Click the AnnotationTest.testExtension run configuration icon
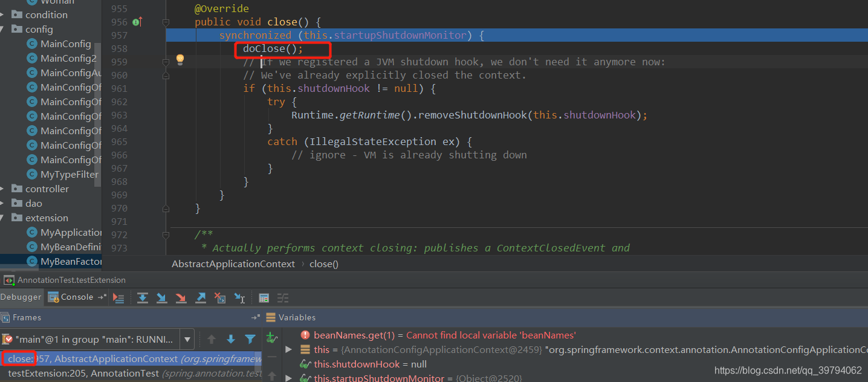The width and height of the screenshot is (868, 382). point(9,280)
